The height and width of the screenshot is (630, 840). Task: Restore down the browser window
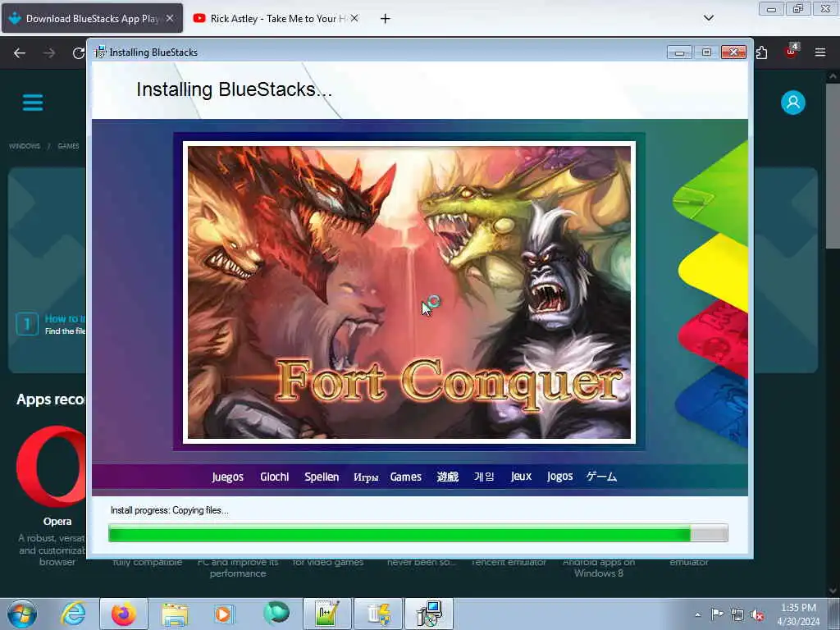tap(798, 8)
